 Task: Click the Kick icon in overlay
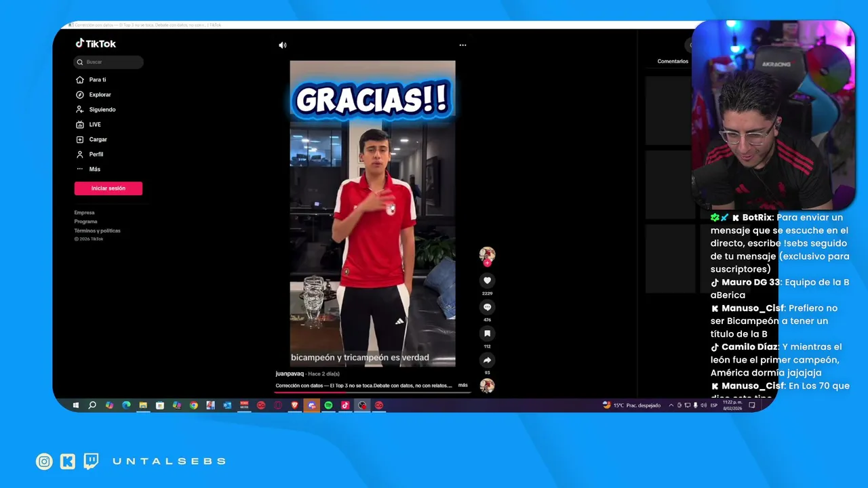(x=68, y=462)
